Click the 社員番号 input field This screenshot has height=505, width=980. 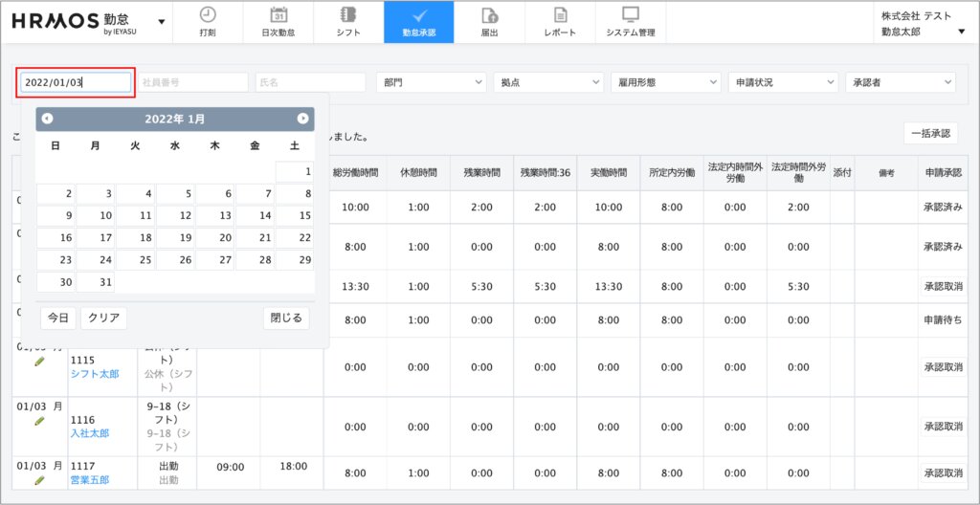(193, 83)
